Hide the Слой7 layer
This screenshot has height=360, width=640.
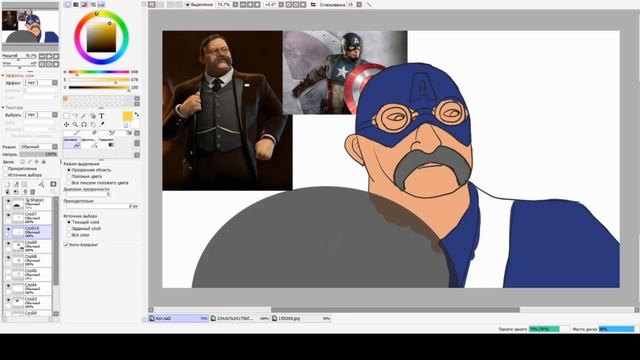8,215
